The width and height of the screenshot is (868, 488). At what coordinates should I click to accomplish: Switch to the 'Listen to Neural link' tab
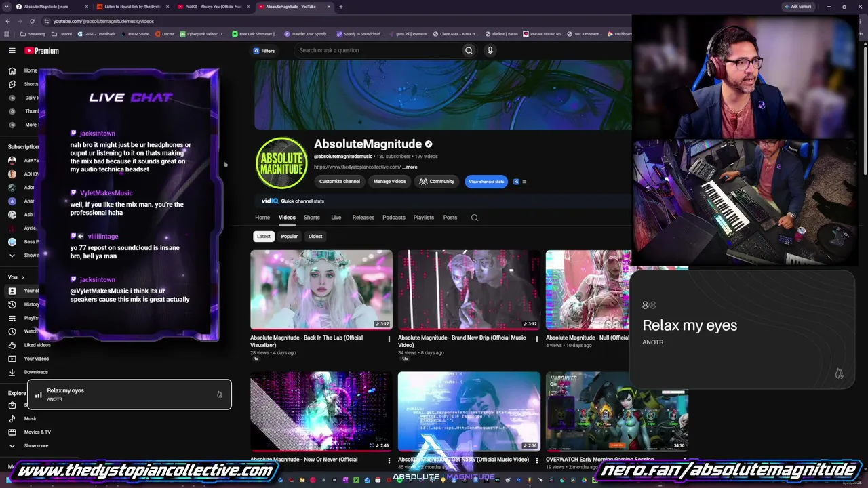(132, 7)
